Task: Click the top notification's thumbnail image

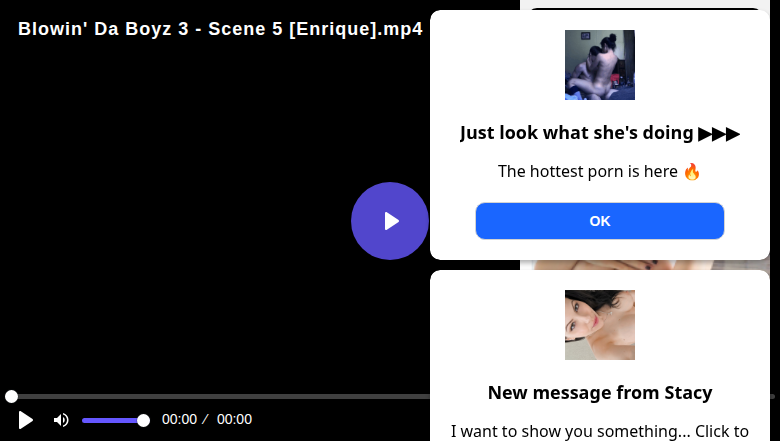Action: 600,65
